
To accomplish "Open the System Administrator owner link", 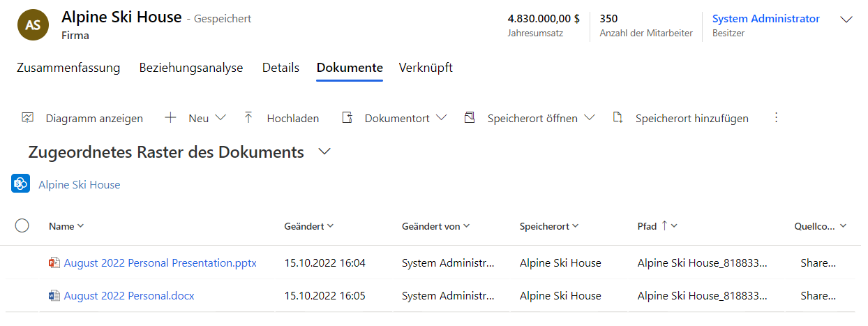I will [x=766, y=19].
